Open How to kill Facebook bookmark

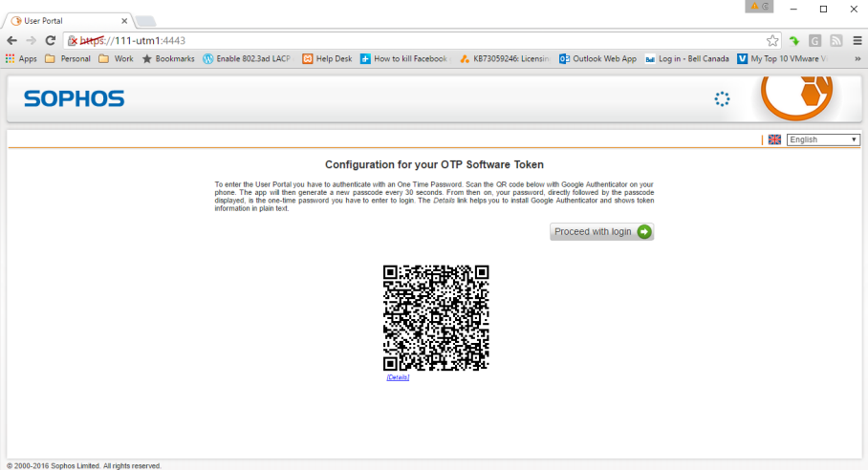click(404, 58)
